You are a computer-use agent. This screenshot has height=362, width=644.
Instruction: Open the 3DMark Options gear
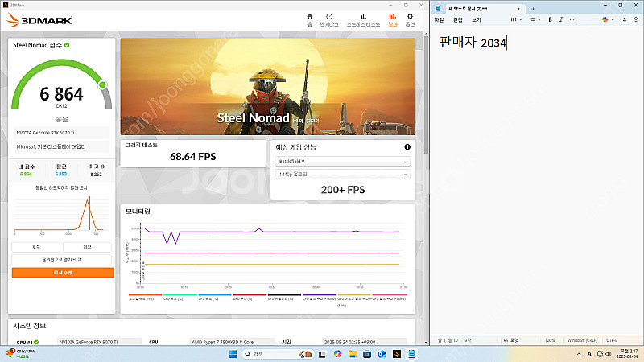point(410,19)
